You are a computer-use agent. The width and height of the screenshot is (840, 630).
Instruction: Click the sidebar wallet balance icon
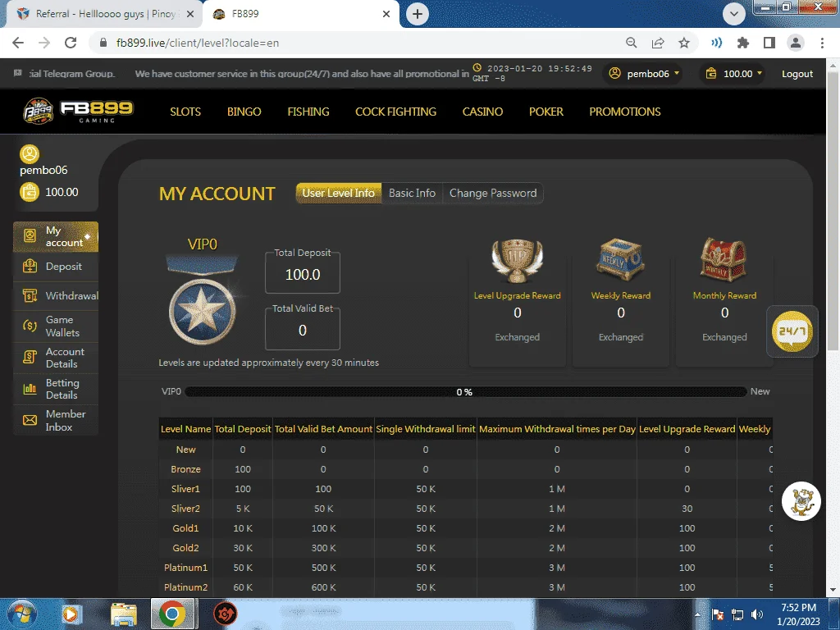(x=30, y=192)
